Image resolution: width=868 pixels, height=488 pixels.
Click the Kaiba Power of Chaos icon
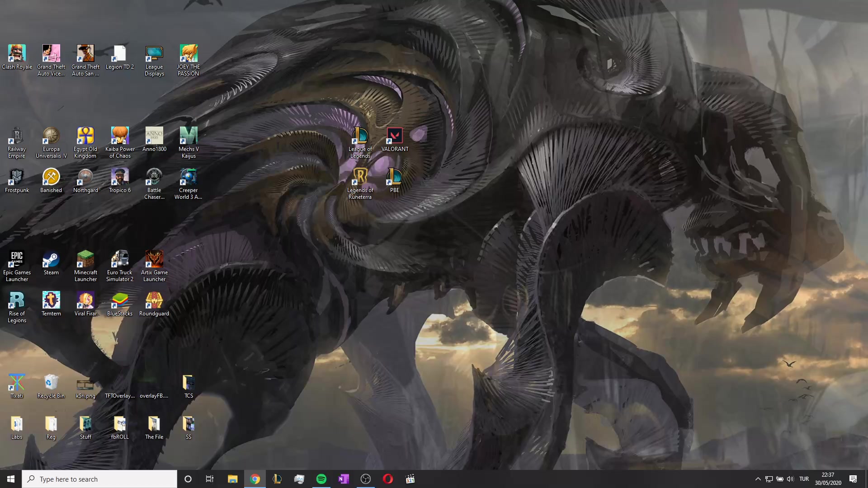[120, 143]
